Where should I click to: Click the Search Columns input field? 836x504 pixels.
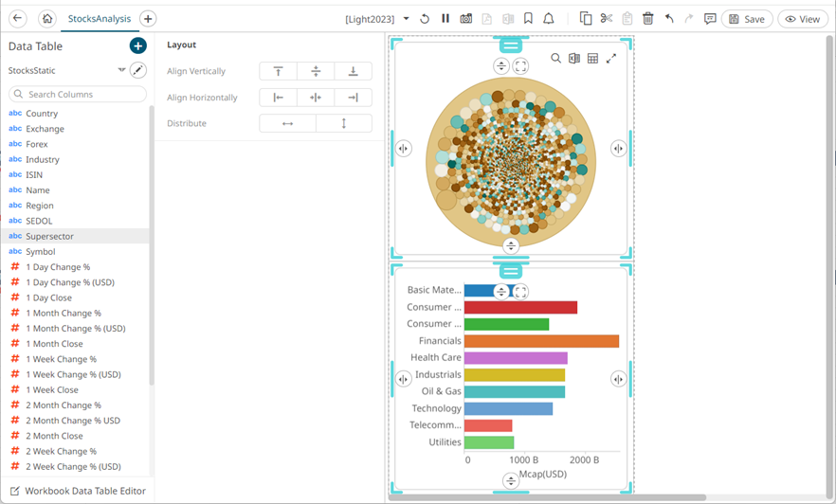pos(79,95)
